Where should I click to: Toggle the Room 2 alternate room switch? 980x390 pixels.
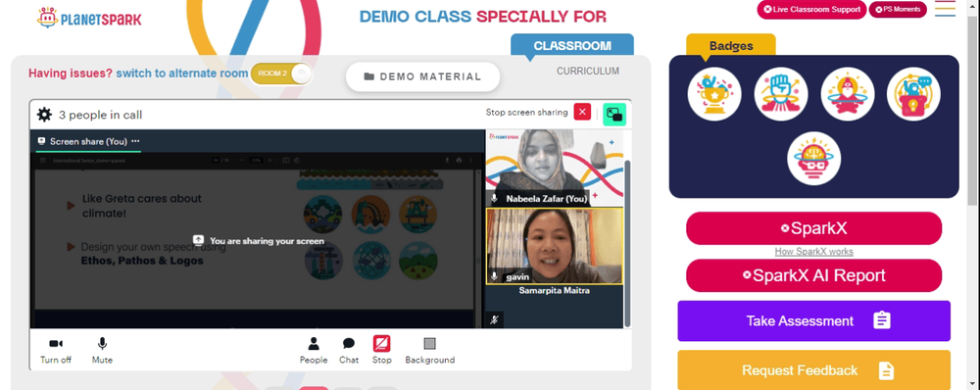point(281,73)
